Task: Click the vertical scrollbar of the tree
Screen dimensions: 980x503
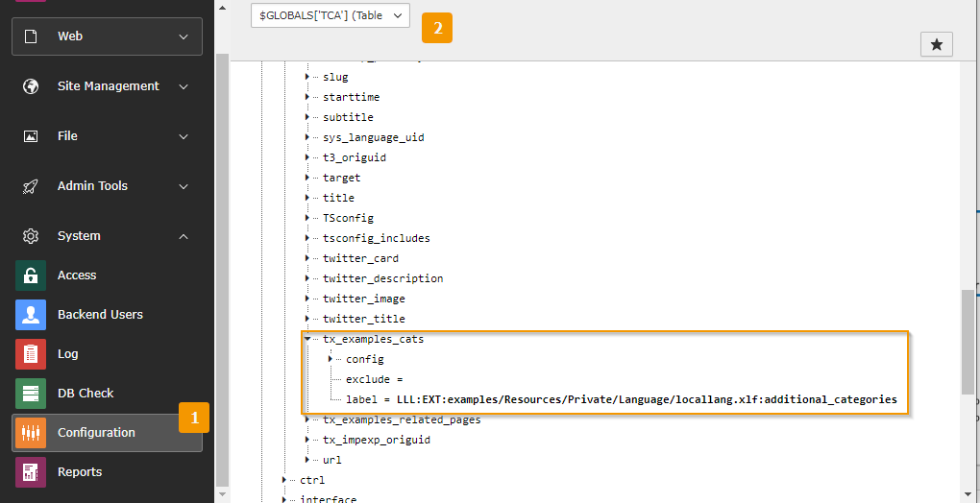Action: point(968,340)
